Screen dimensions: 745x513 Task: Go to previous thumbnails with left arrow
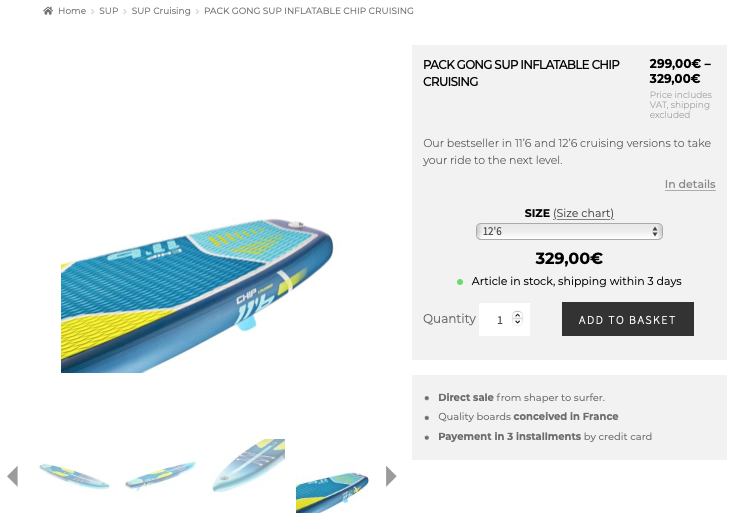13,476
